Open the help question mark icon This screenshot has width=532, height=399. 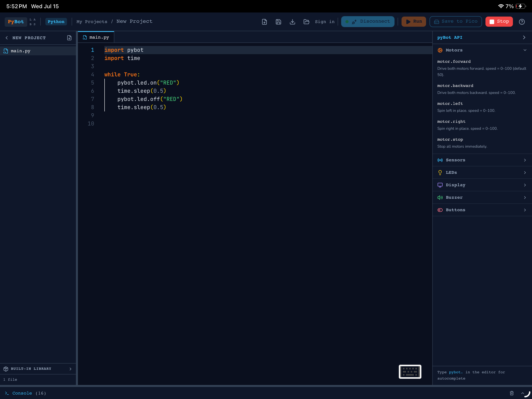point(522,22)
